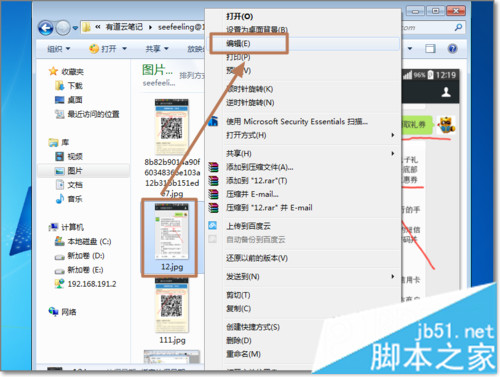Select 网络 in navigation pane
This screenshot has width=500, height=377.
63,312
